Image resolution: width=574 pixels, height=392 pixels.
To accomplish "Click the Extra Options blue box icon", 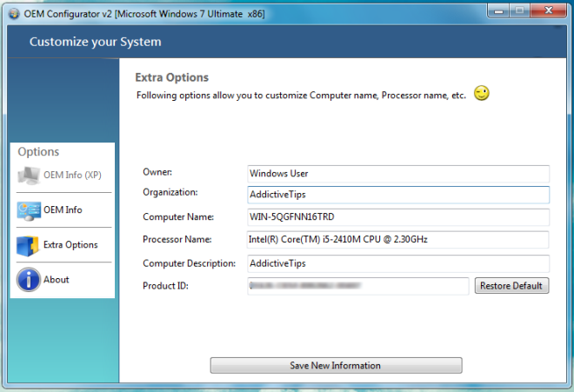I will (x=28, y=246).
